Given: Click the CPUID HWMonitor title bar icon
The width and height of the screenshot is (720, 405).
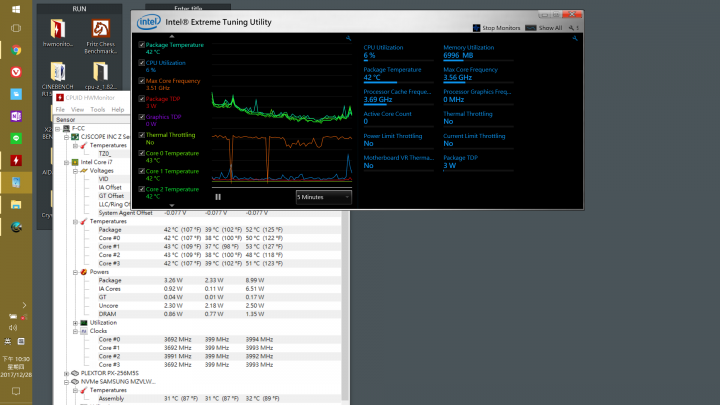Looking at the screenshot, I should (60, 97).
